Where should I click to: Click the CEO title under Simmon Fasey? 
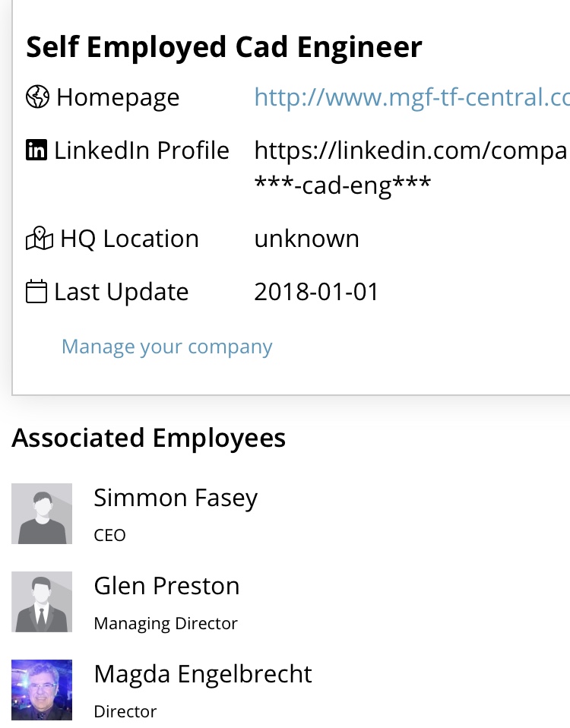pyautogui.click(x=109, y=535)
